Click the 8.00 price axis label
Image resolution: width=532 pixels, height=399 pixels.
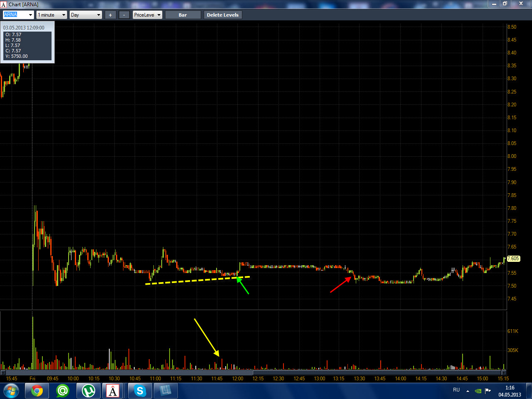[x=512, y=156]
